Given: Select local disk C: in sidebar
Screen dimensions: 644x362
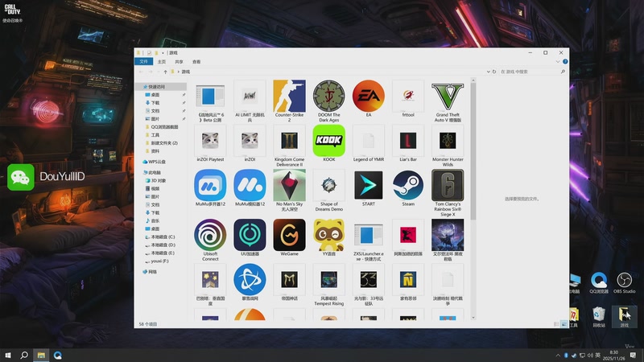Looking at the screenshot, I should [160, 237].
